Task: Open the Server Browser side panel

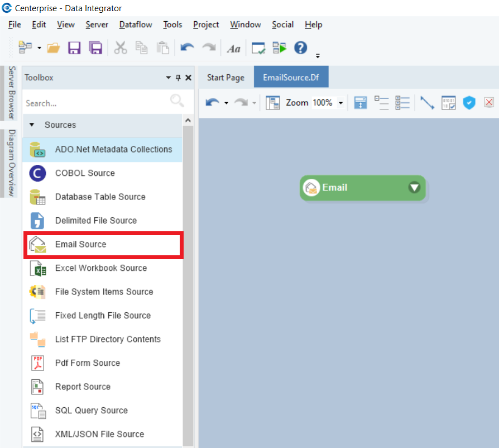Action: pos(12,93)
